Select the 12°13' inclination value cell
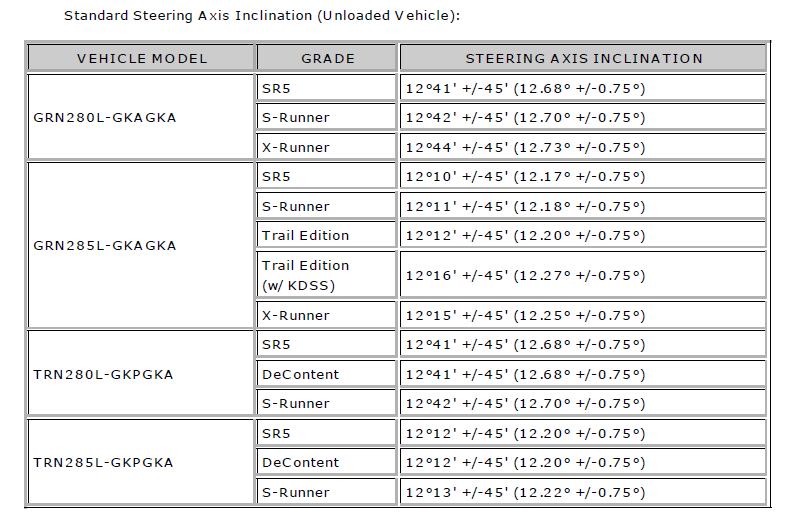Screen dimensions: 790x528 (x=583, y=492)
